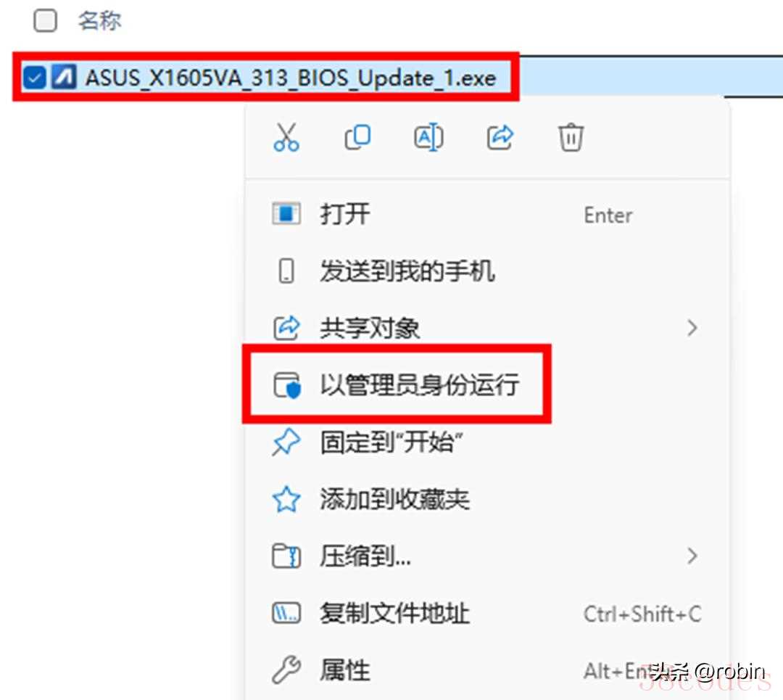
Task: Click the Copy icon in context menu
Action: click(357, 137)
